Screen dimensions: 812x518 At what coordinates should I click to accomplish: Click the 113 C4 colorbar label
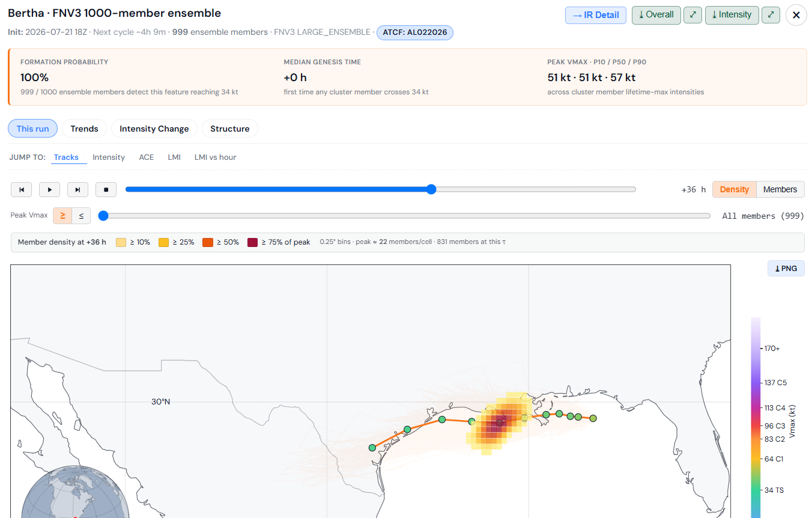point(775,408)
